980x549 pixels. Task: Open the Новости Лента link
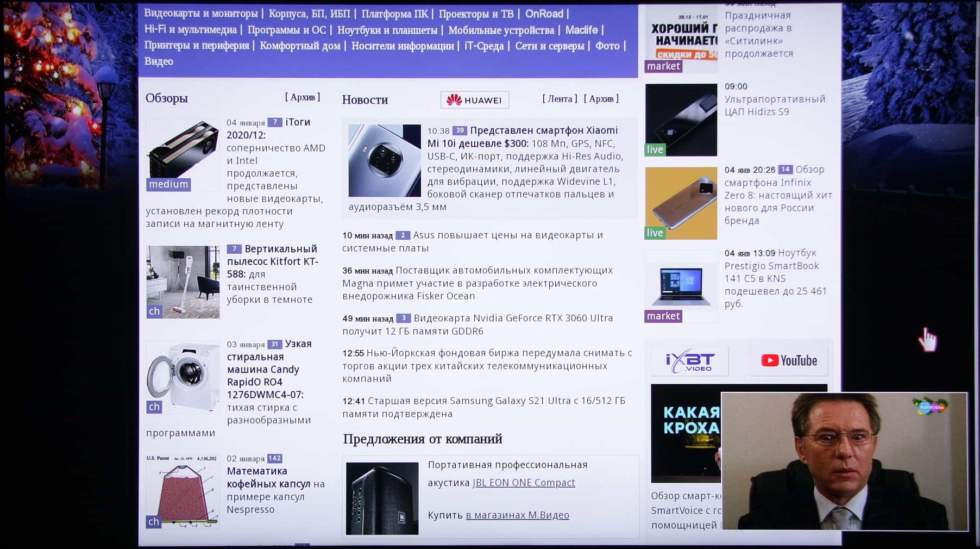[560, 99]
